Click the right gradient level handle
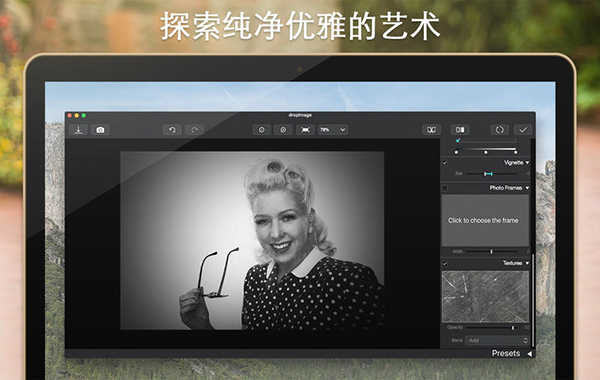Viewport: 600px width, 380px height. pyautogui.click(x=515, y=152)
